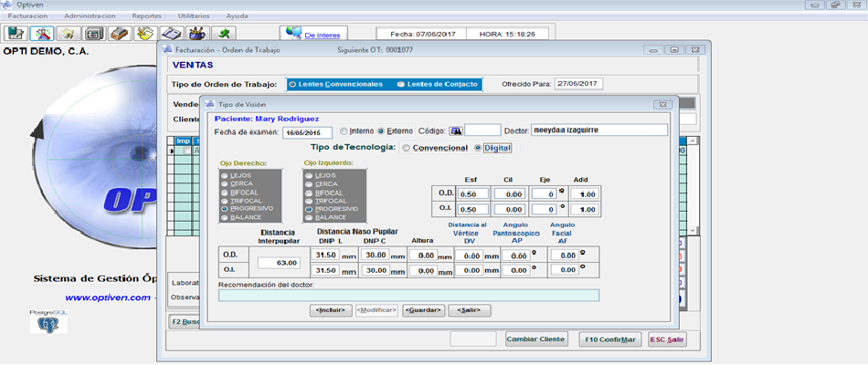
Task: Open the Utilitarios menu
Action: pyautogui.click(x=193, y=16)
